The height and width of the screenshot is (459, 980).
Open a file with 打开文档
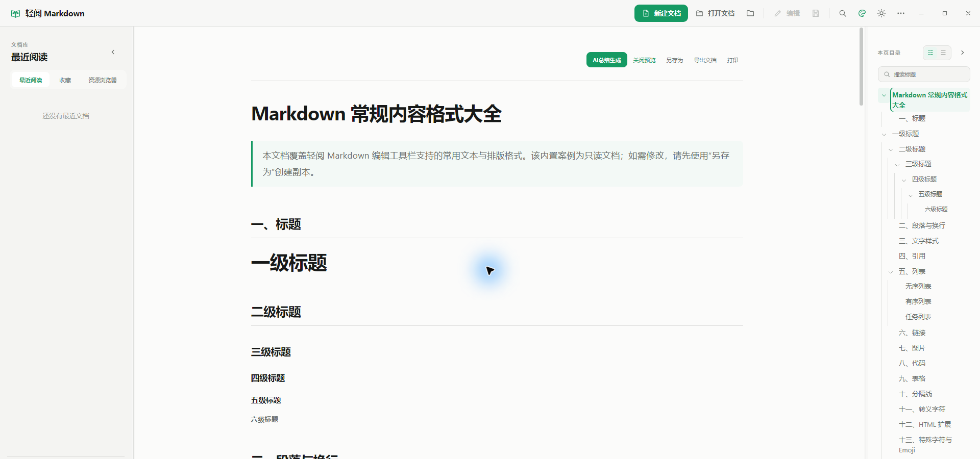tap(715, 13)
